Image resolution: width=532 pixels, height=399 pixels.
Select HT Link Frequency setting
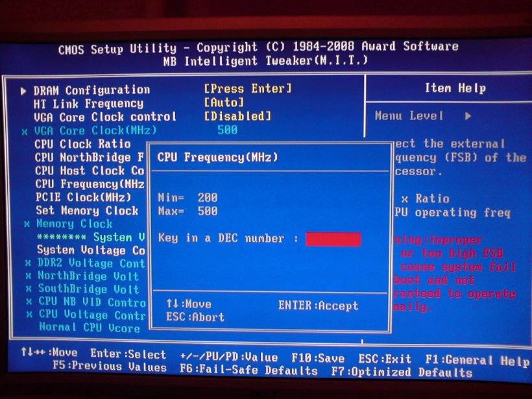(x=88, y=104)
